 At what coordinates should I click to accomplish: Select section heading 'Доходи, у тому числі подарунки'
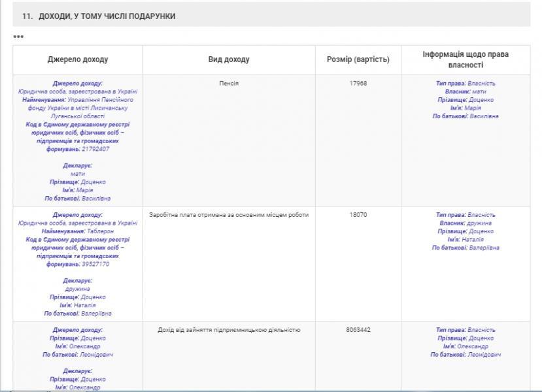(x=98, y=16)
